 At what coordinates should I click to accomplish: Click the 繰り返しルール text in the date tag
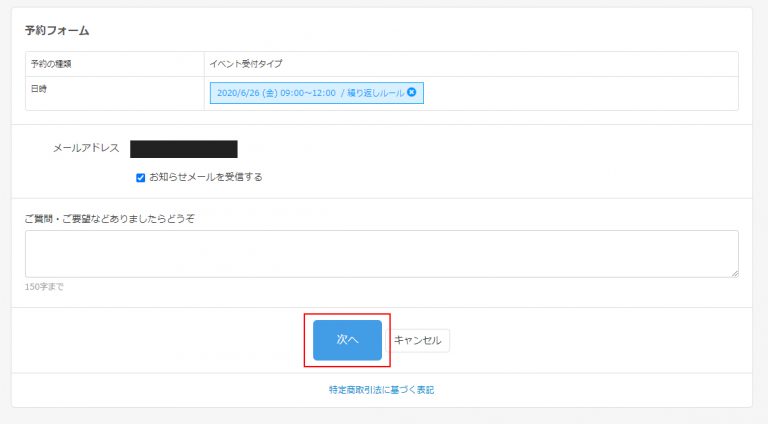[x=375, y=93]
